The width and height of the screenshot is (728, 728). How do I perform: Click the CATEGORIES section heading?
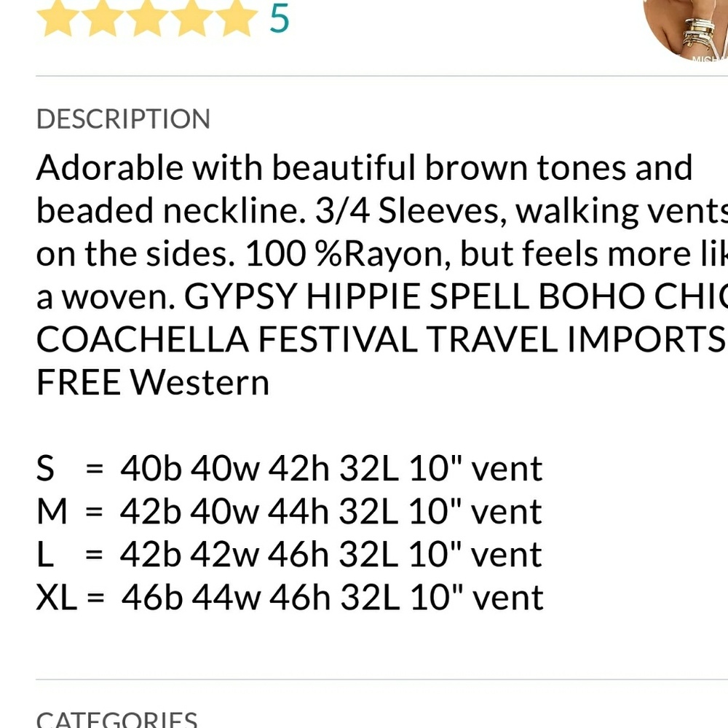point(116,719)
